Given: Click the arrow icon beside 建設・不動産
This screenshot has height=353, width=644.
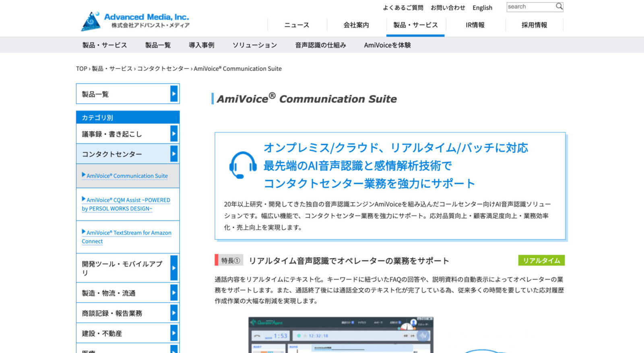Looking at the screenshot, I should pos(174,333).
